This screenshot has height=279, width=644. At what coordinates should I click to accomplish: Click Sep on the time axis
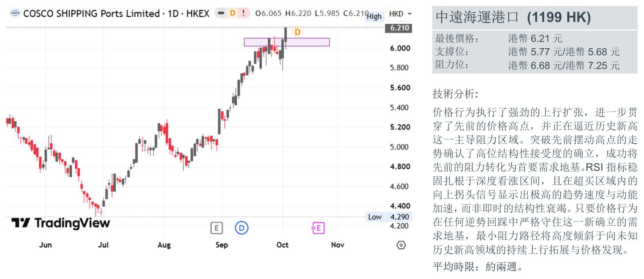[x=222, y=245]
